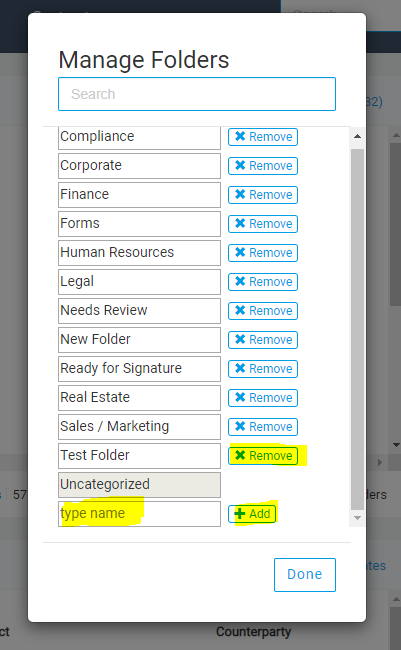Remove the Human Resources folder
Image resolution: width=401 pixels, height=650 pixels.
pyautogui.click(x=263, y=253)
